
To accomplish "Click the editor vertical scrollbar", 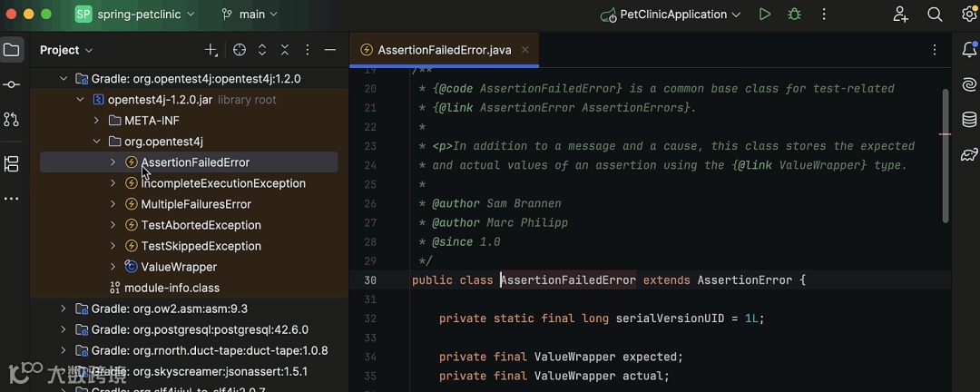I will 945,154.
